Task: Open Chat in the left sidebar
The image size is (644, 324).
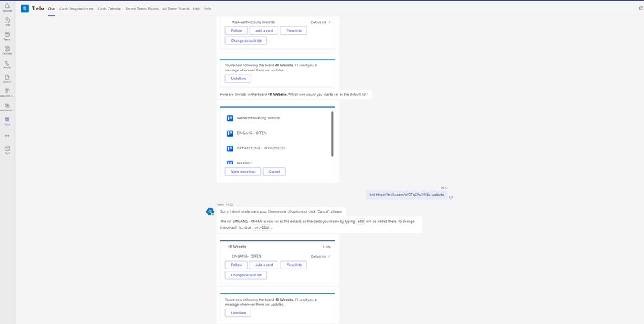Action: pos(7,22)
